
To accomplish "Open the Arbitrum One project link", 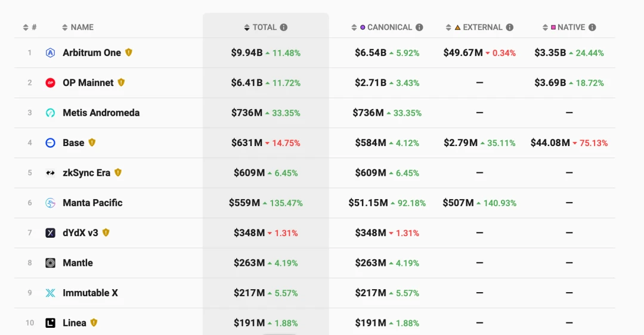I will [x=91, y=53].
